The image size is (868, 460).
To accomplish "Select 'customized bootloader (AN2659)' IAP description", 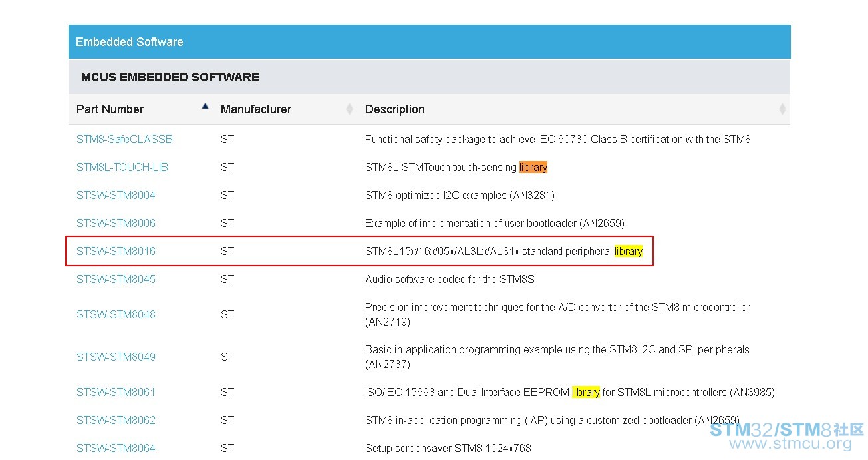I will tap(552, 420).
